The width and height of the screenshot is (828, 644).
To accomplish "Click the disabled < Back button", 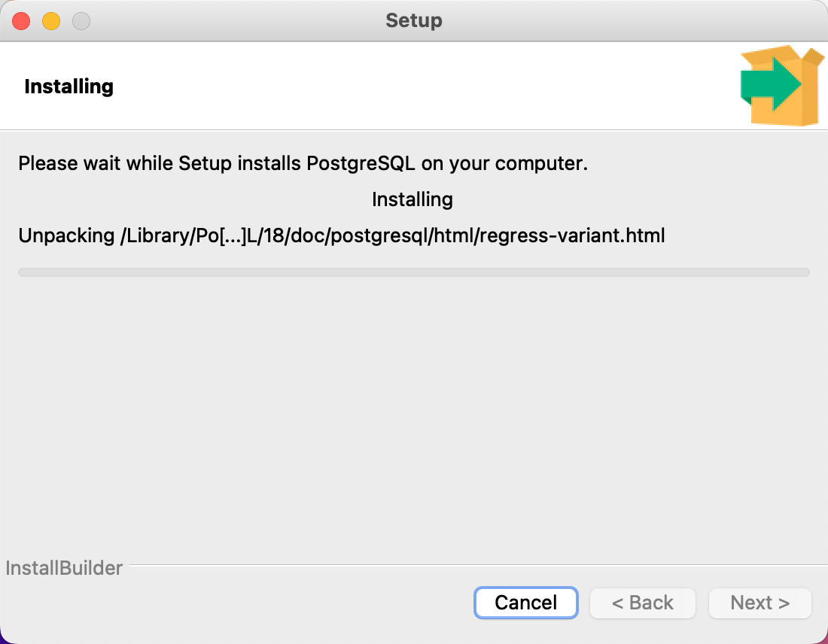I will point(643,603).
